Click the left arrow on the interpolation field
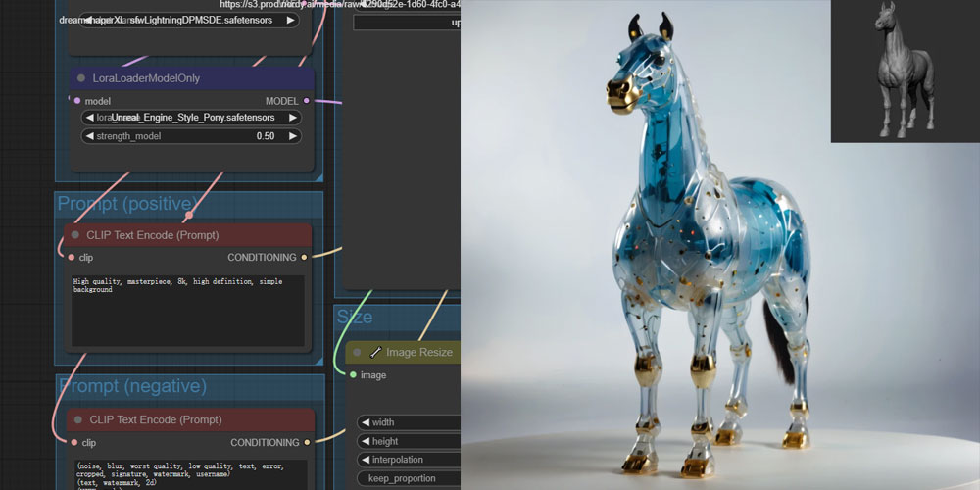The height and width of the screenshot is (490, 980). pos(366,460)
